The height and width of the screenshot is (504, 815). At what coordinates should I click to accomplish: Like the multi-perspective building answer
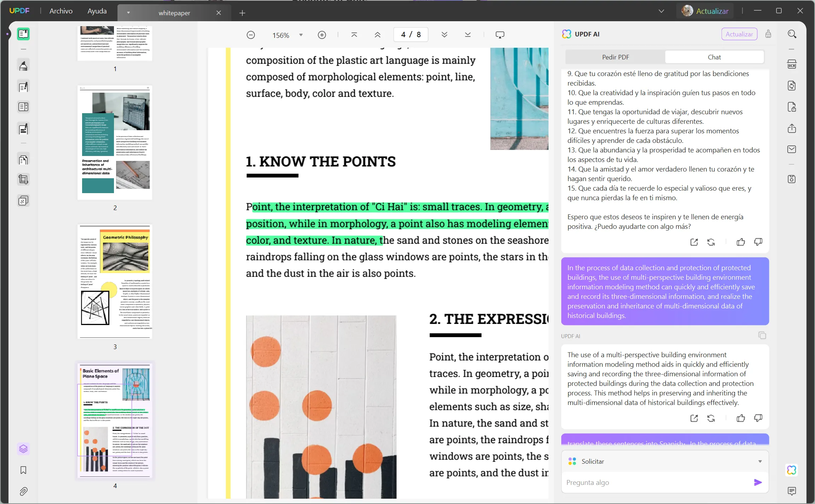point(741,418)
